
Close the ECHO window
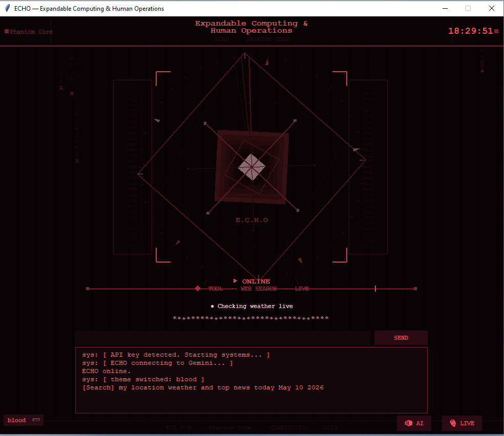pos(492,8)
